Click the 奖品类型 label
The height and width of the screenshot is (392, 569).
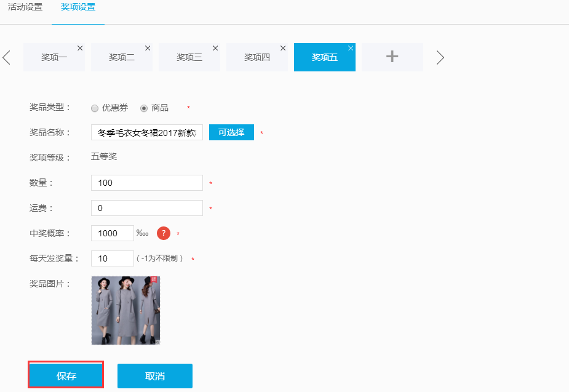[x=50, y=108]
